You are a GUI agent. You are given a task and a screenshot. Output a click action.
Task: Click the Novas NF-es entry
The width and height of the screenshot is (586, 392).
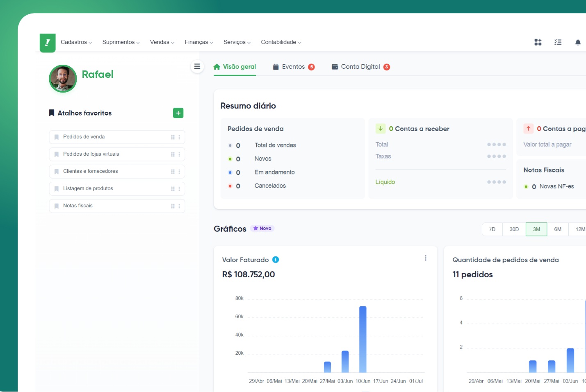pyautogui.click(x=549, y=187)
